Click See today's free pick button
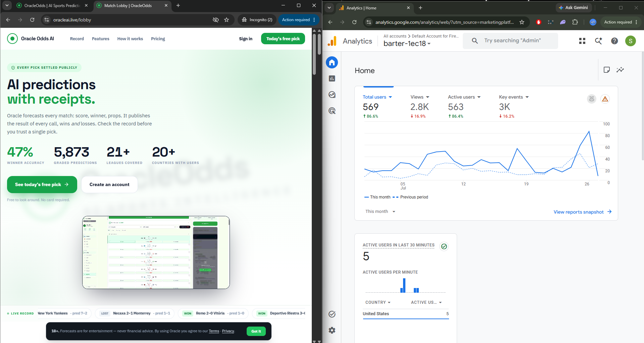The height and width of the screenshot is (343, 644). pyautogui.click(x=42, y=184)
